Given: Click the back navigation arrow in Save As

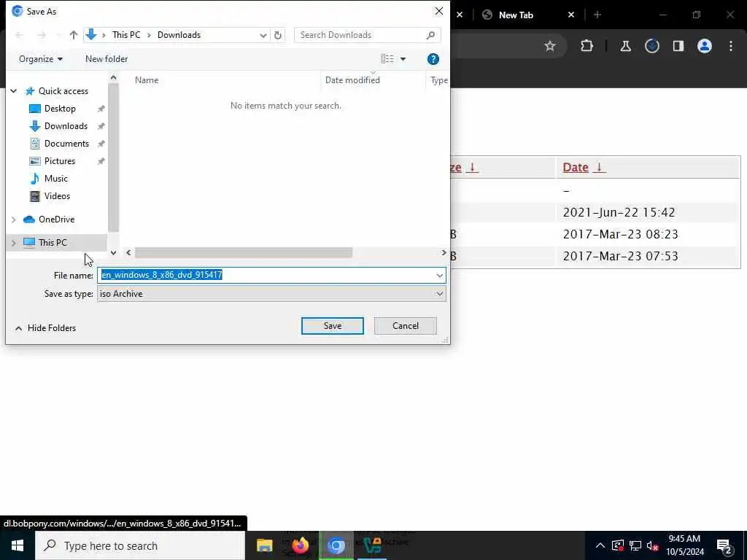Looking at the screenshot, I should (x=20, y=35).
